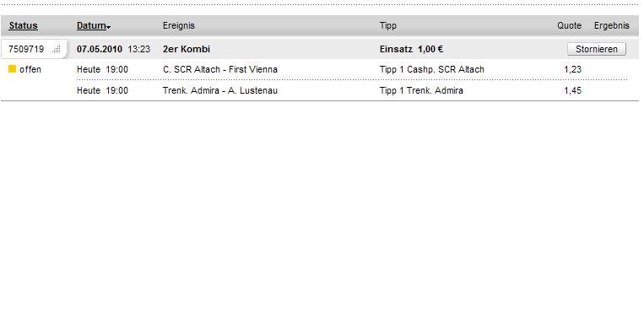Open bet slip ID 7509719
This screenshot has height=324, width=644.
(26, 49)
